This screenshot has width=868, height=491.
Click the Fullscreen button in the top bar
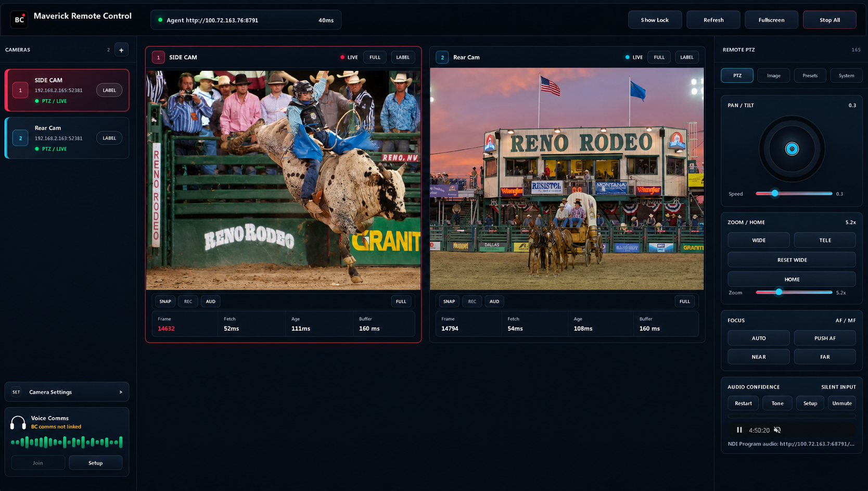[771, 20]
